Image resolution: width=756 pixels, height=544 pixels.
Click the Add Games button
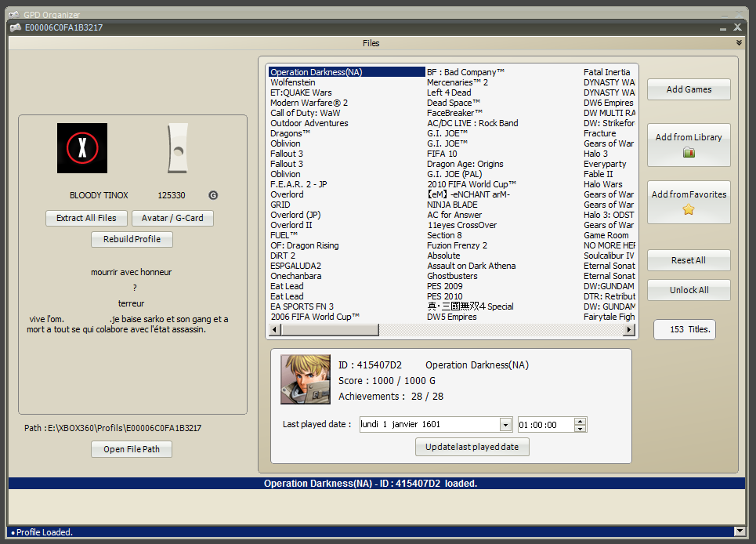click(x=689, y=89)
